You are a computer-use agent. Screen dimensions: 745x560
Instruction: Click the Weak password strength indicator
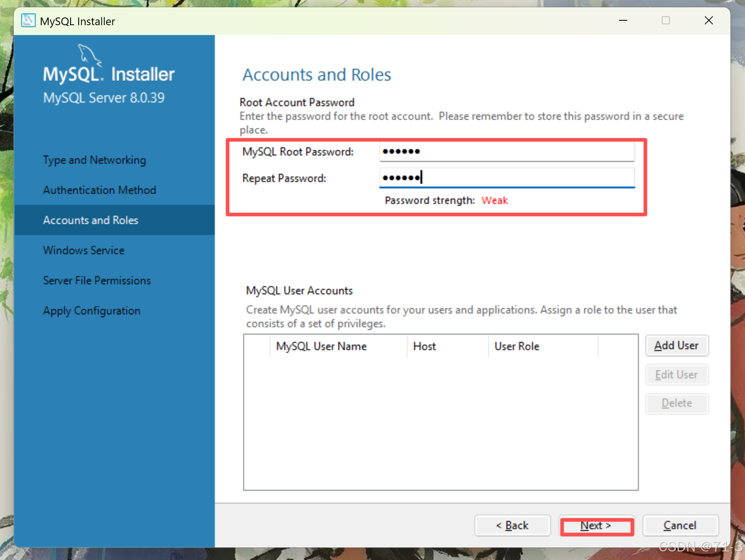(495, 201)
